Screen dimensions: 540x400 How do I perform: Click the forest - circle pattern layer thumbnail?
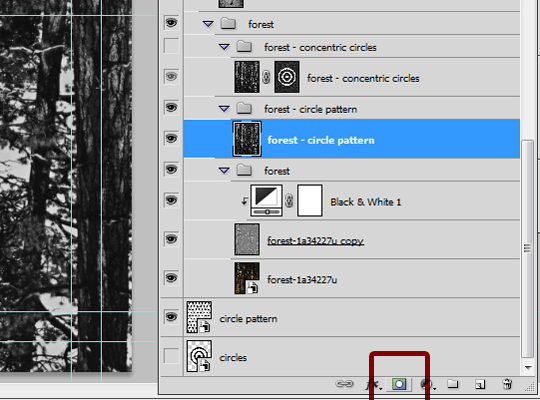click(x=247, y=139)
